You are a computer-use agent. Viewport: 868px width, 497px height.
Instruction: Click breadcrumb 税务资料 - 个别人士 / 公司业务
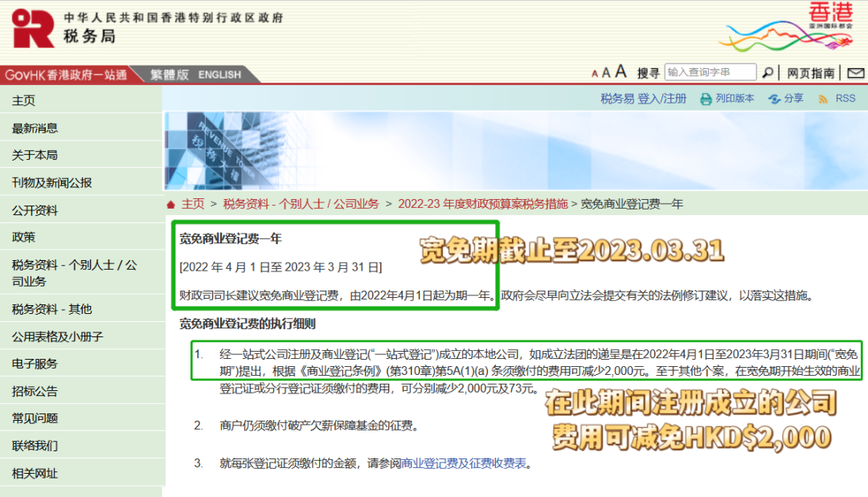pyautogui.click(x=301, y=204)
